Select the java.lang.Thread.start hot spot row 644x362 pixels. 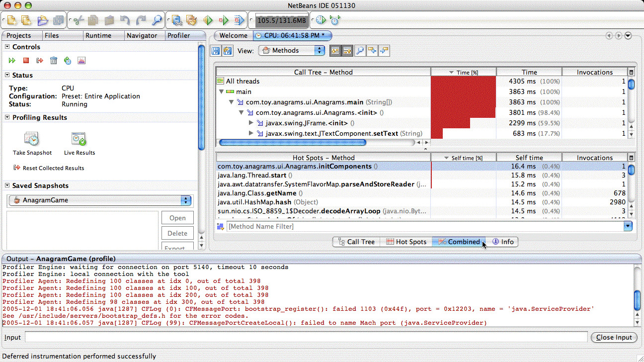click(x=422, y=175)
